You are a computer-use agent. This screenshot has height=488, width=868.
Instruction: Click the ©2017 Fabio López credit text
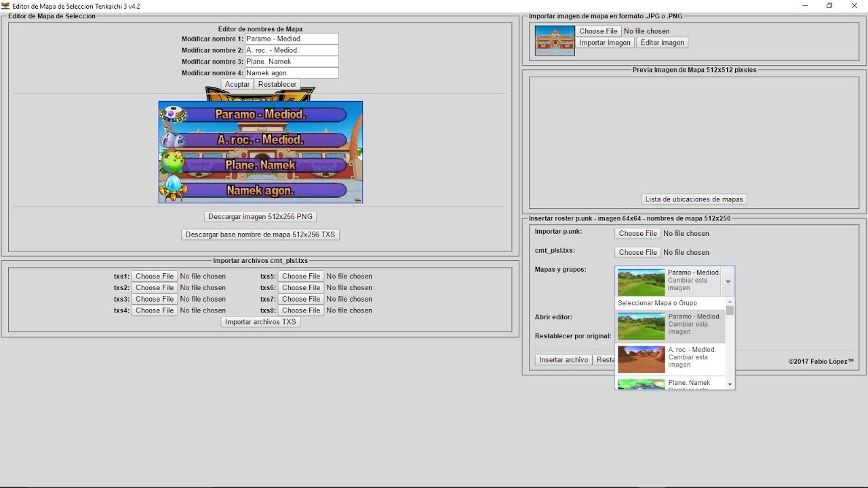coord(821,362)
